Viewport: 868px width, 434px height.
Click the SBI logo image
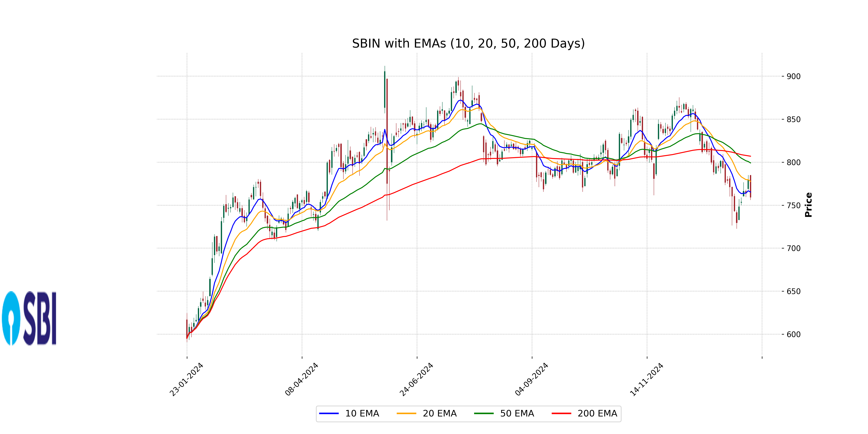[x=29, y=318]
